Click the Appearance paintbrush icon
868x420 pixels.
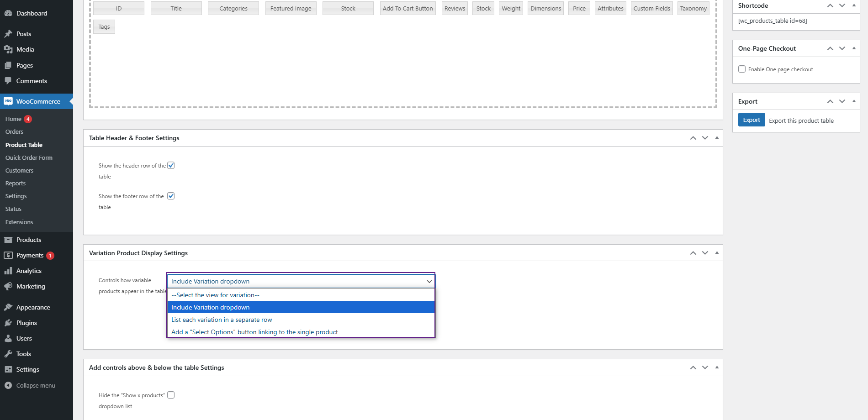(x=8, y=307)
